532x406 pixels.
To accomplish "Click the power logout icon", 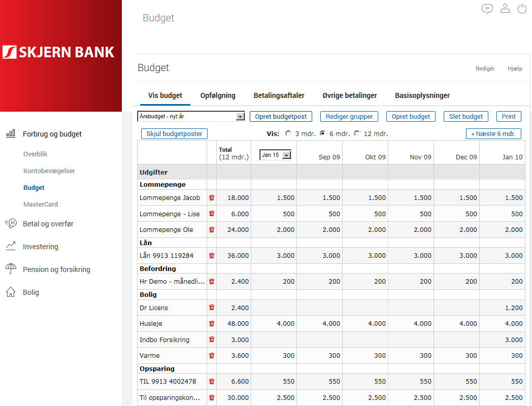I will coord(522,9).
